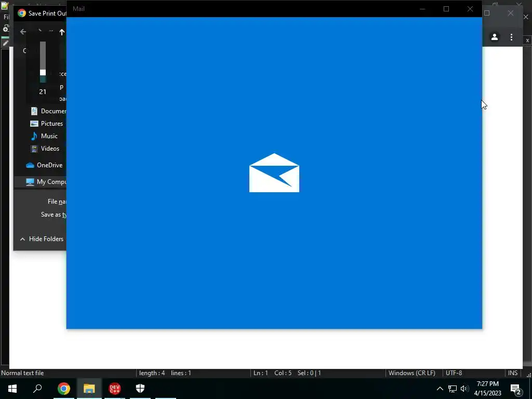Click 'Ln : 1' status bar entry
This screenshot has height=399, width=532.
tap(261, 373)
